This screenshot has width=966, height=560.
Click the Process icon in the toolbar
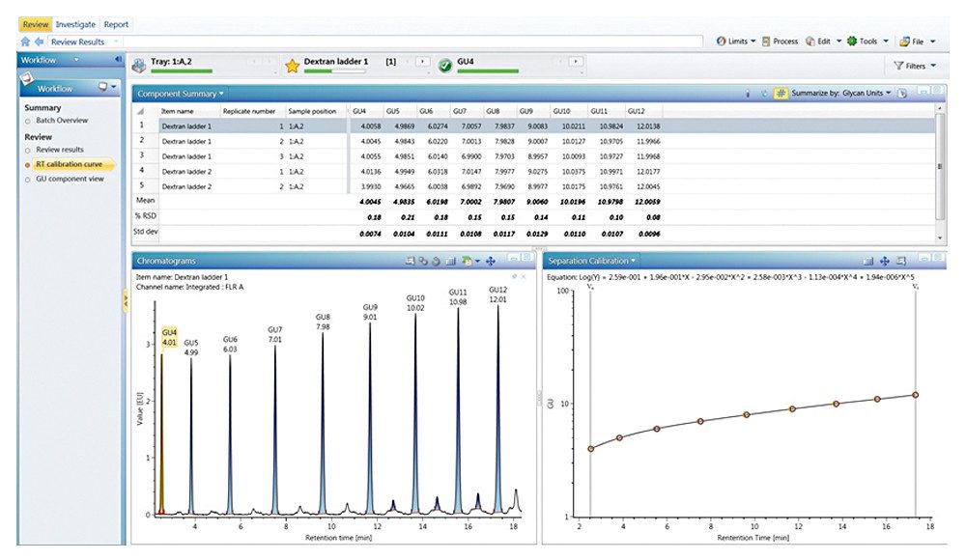click(x=766, y=42)
